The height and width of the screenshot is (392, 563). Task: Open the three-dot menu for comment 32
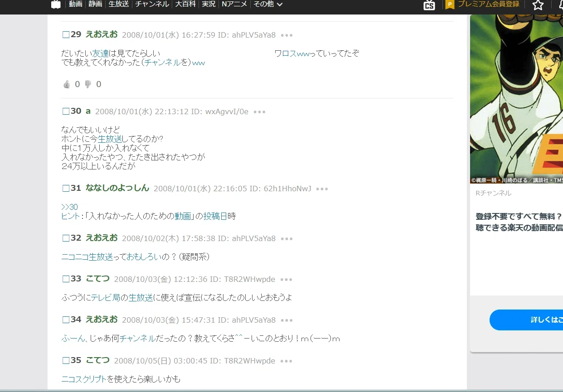coord(287,239)
